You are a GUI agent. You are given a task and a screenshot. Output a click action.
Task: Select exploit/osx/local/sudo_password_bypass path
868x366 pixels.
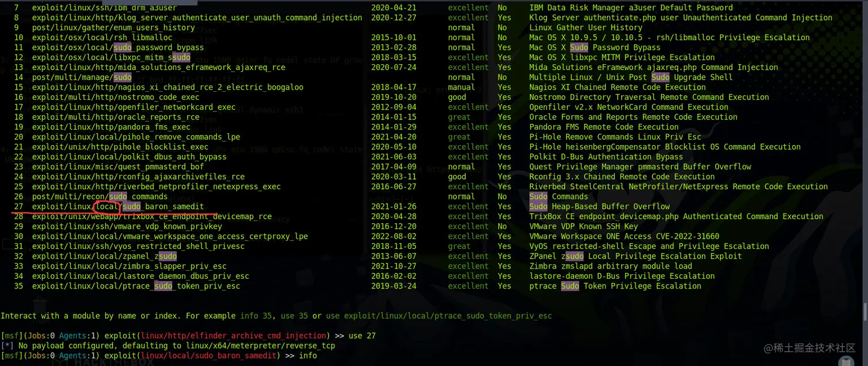(118, 48)
